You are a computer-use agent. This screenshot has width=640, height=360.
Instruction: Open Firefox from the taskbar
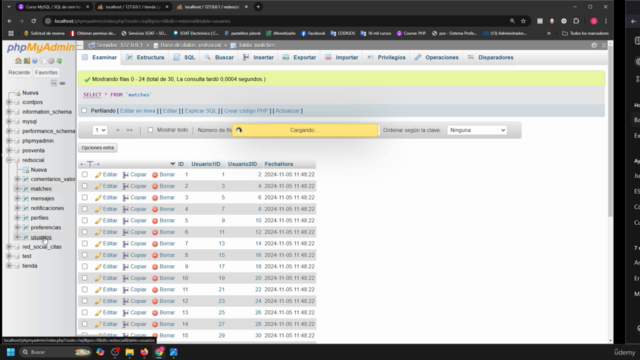144,352
